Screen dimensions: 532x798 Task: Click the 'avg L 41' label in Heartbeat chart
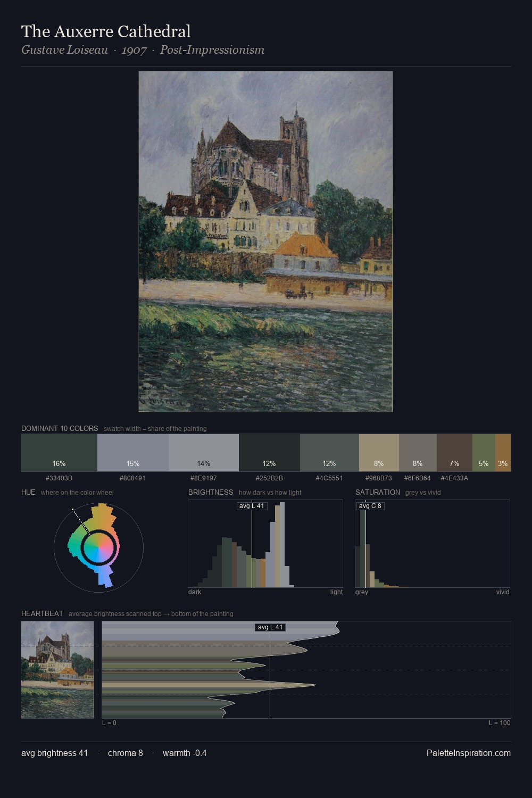coord(270,627)
